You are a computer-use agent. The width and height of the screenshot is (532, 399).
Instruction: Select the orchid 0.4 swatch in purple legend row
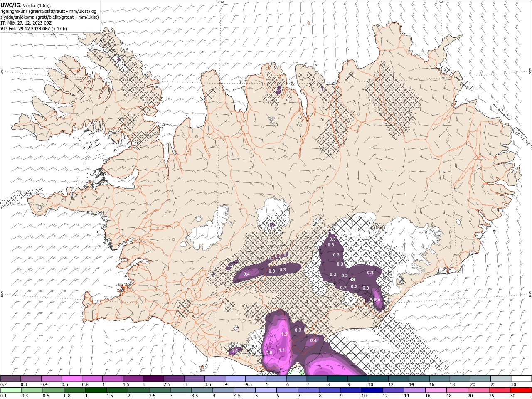pyautogui.click(x=52, y=379)
